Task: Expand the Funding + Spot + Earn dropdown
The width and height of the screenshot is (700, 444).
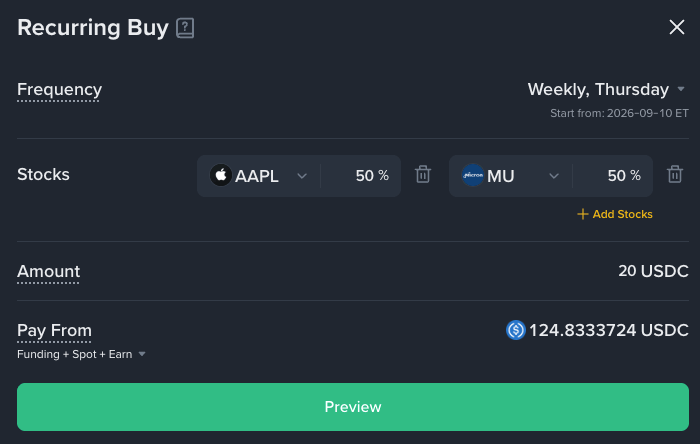Action: pos(81,354)
